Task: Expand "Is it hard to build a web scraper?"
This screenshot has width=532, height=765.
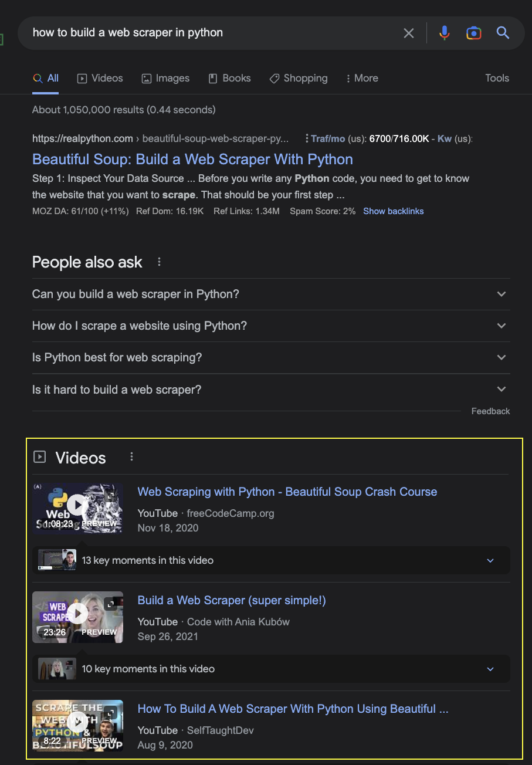Action: pos(271,390)
